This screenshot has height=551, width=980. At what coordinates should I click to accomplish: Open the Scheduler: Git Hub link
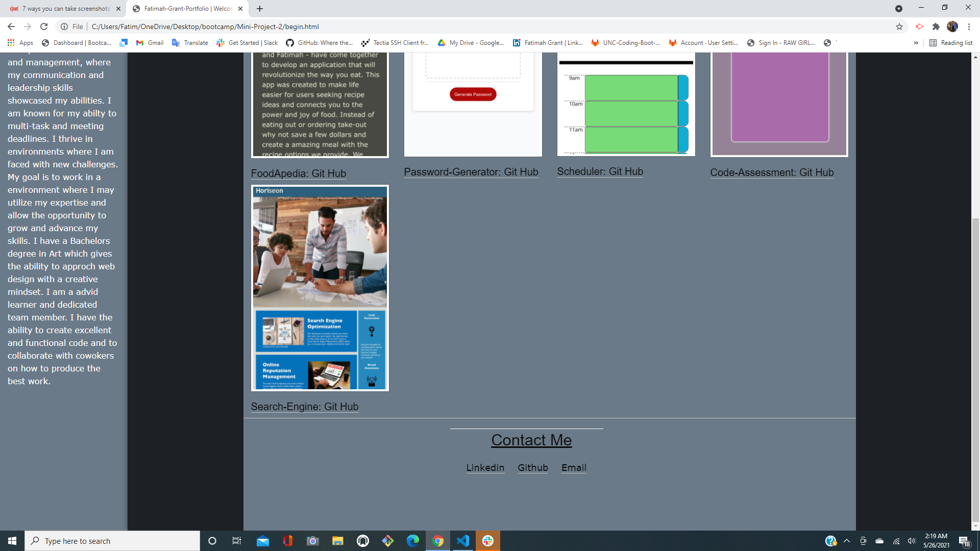[600, 171]
